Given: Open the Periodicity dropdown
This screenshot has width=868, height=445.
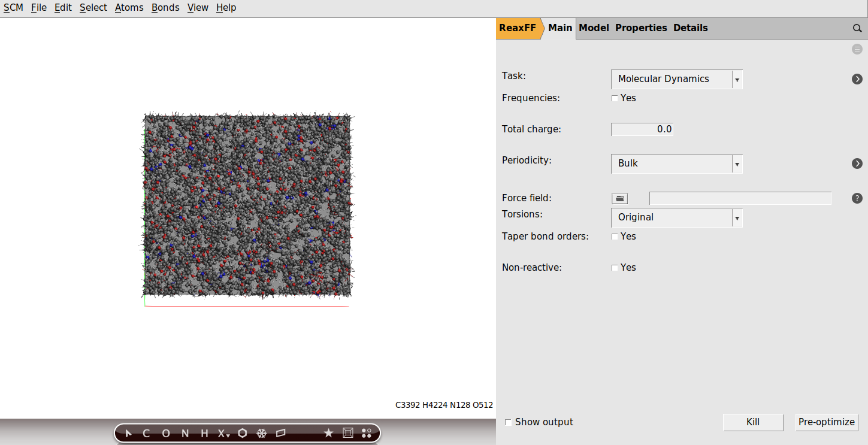Looking at the screenshot, I should pyautogui.click(x=737, y=164).
